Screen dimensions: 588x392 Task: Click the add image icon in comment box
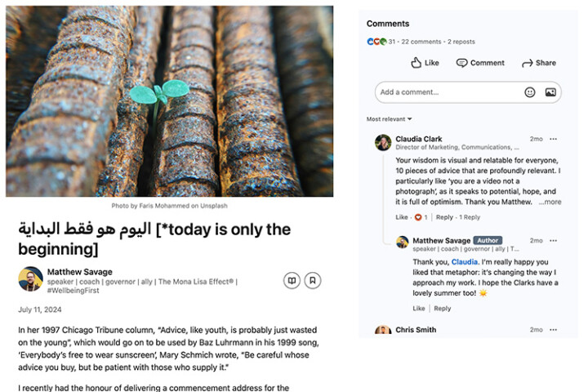(550, 92)
